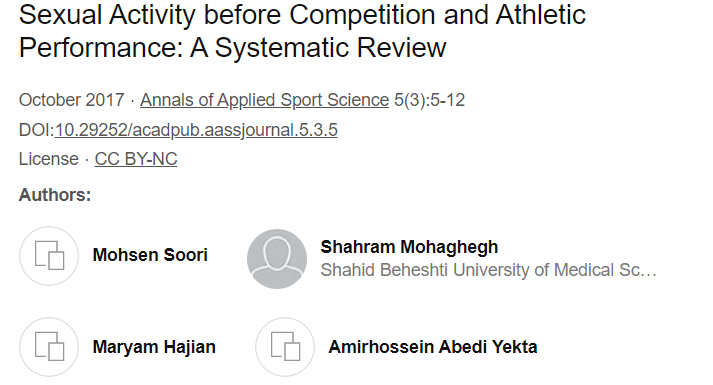713x385 pixels.
Task: Open the Annals of Applied Sport Science link
Action: click(265, 100)
